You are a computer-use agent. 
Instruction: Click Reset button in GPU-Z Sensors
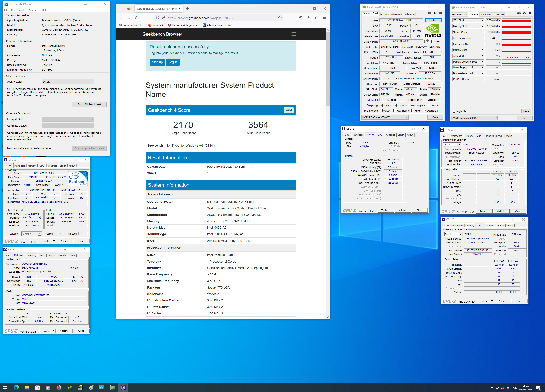coord(526,111)
